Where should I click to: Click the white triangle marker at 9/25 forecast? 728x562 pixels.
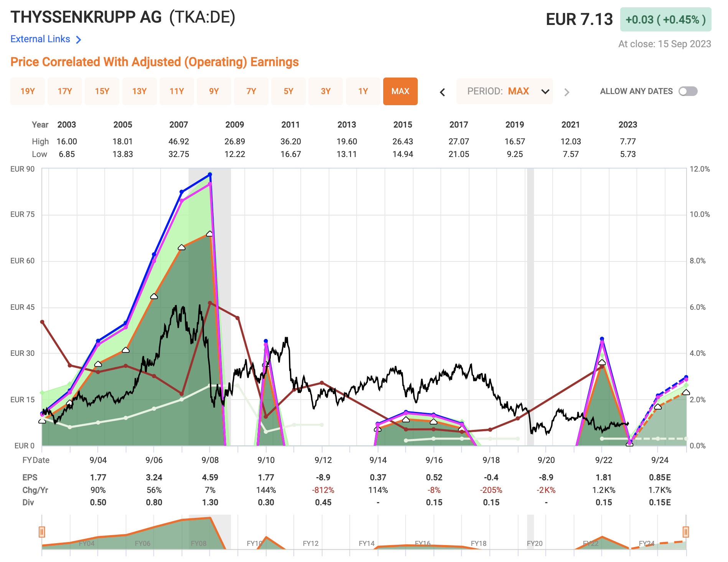[x=686, y=392]
